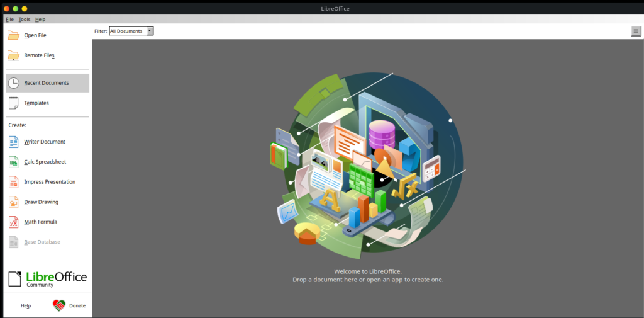Open the File menu
Viewport: 644px width, 318px height.
pyautogui.click(x=9, y=20)
